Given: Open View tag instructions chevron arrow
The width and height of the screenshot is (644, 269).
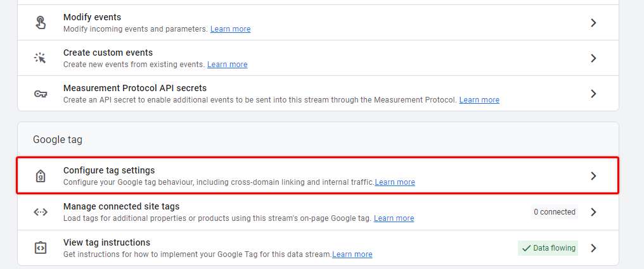Looking at the screenshot, I should pyautogui.click(x=593, y=248).
